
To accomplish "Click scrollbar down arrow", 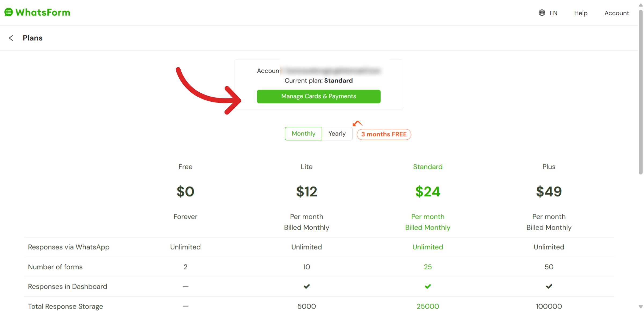I will [641, 306].
